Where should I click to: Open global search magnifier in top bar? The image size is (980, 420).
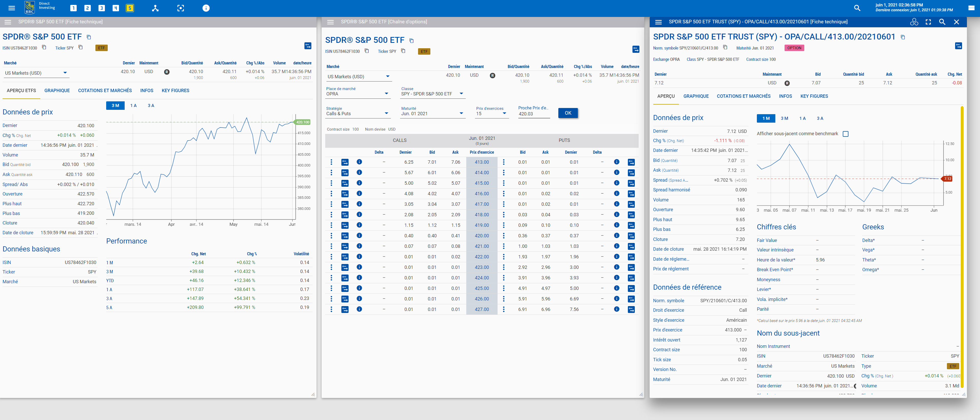pos(857,8)
